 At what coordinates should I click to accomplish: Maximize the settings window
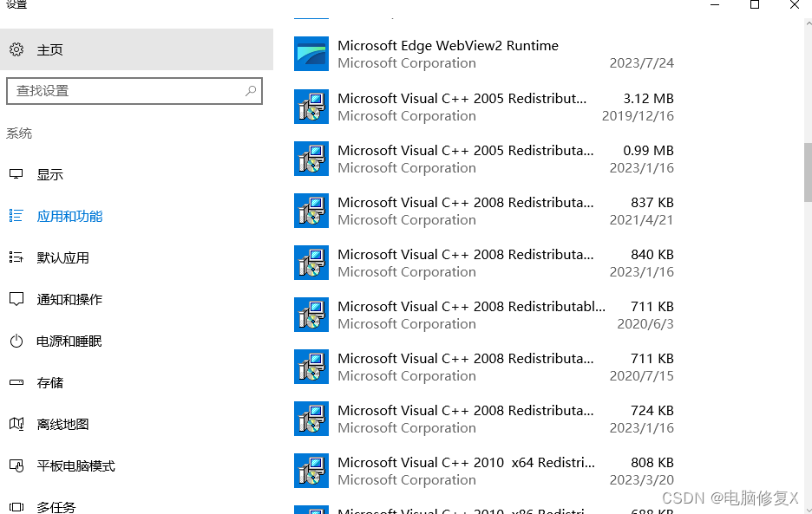point(755,4)
